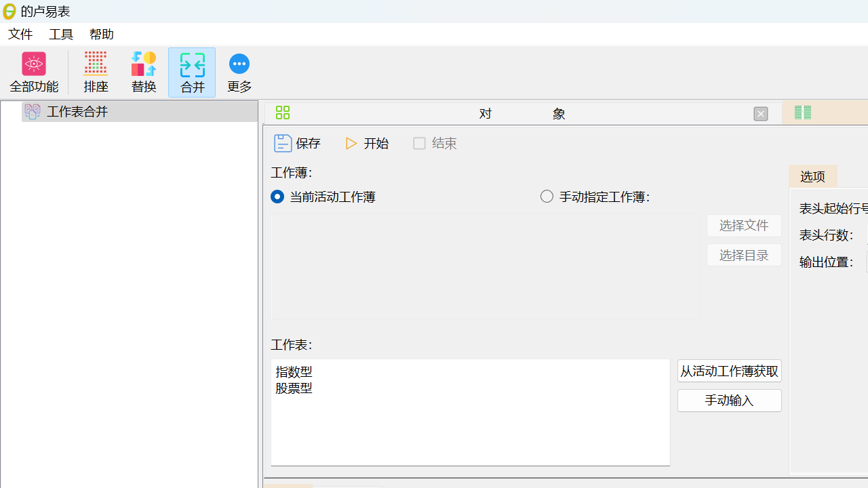The width and height of the screenshot is (868, 488).
Task: Select the 当前活动工作薄 radio button
Action: (x=277, y=197)
